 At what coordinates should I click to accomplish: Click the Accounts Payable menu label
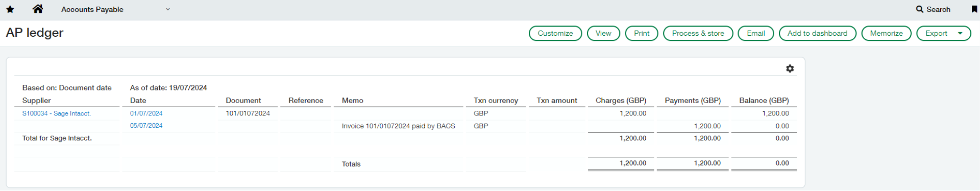pyautogui.click(x=92, y=9)
